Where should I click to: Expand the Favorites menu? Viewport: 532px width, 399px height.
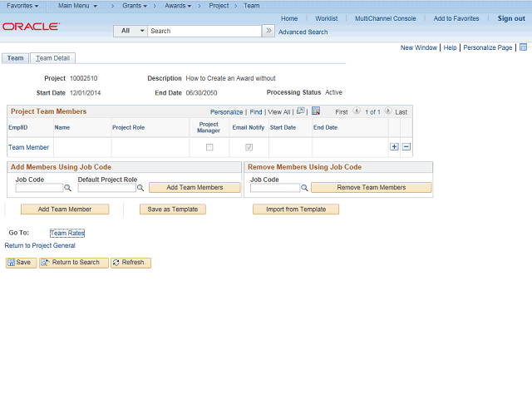[22, 6]
